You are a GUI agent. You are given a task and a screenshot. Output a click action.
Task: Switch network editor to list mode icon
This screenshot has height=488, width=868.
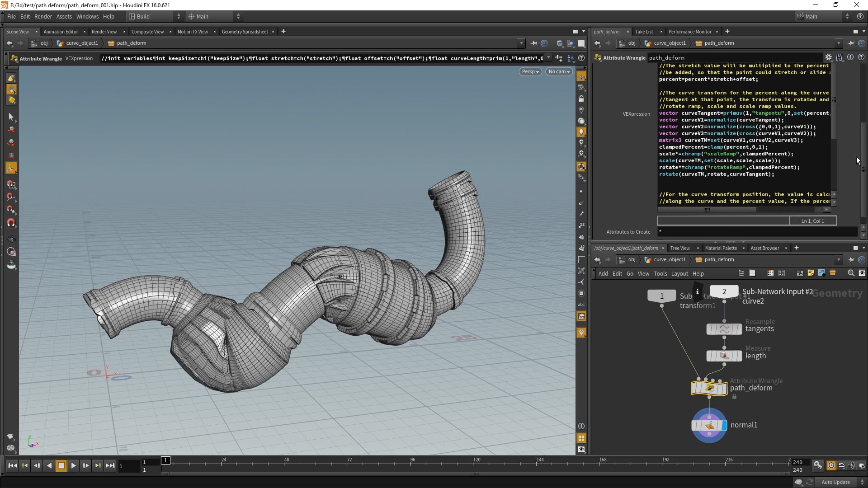point(752,273)
